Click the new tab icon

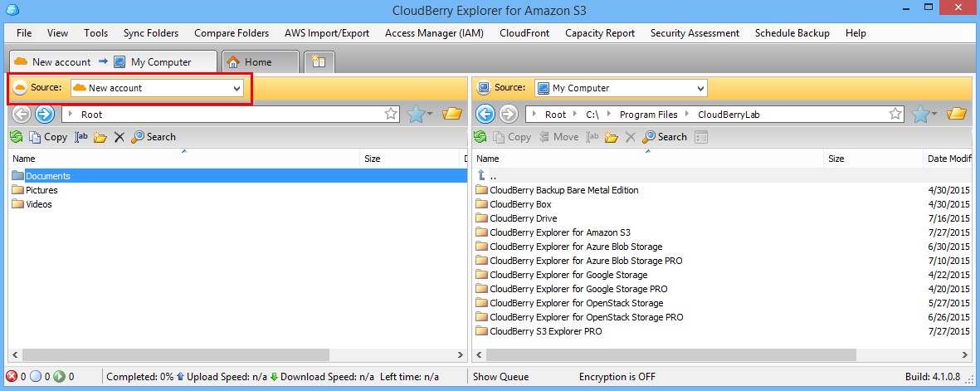click(x=319, y=61)
